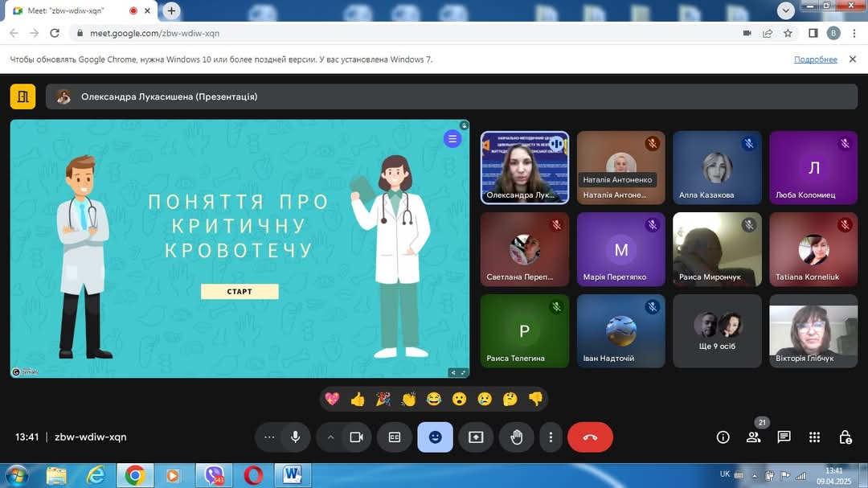Open meeting details info icon
This screenshot has width=868, height=488.
[x=723, y=437]
